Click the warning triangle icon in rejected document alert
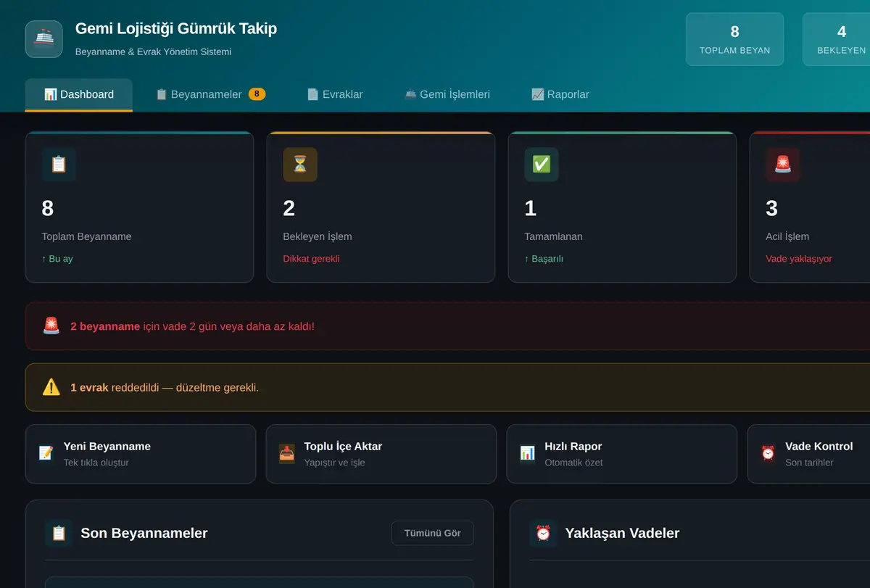Screen dimensions: 870x588 tap(51, 387)
